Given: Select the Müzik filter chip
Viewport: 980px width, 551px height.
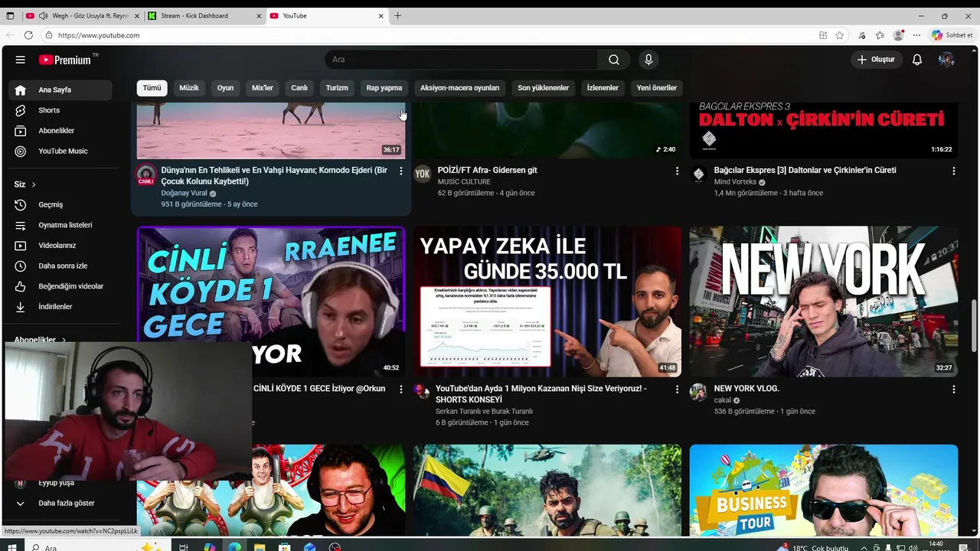Looking at the screenshot, I should tap(189, 88).
